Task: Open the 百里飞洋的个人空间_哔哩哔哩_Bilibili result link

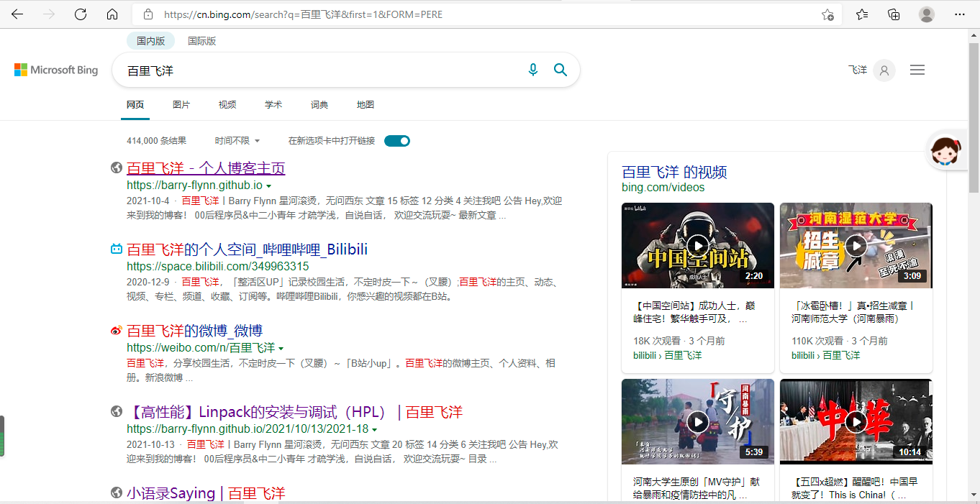Action: tap(247, 249)
